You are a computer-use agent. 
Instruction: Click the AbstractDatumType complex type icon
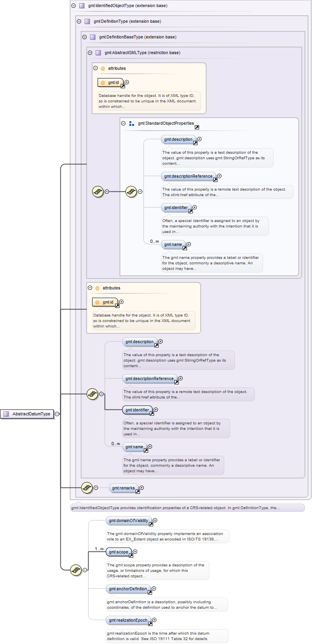click(x=6, y=414)
